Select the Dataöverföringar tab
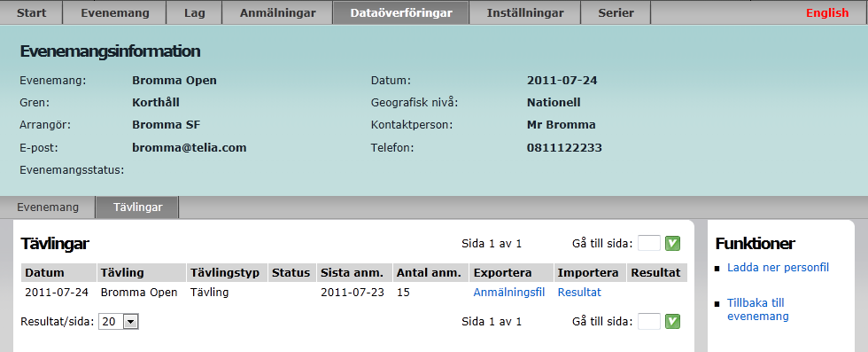Screen dimensions: 868x352 click(401, 12)
